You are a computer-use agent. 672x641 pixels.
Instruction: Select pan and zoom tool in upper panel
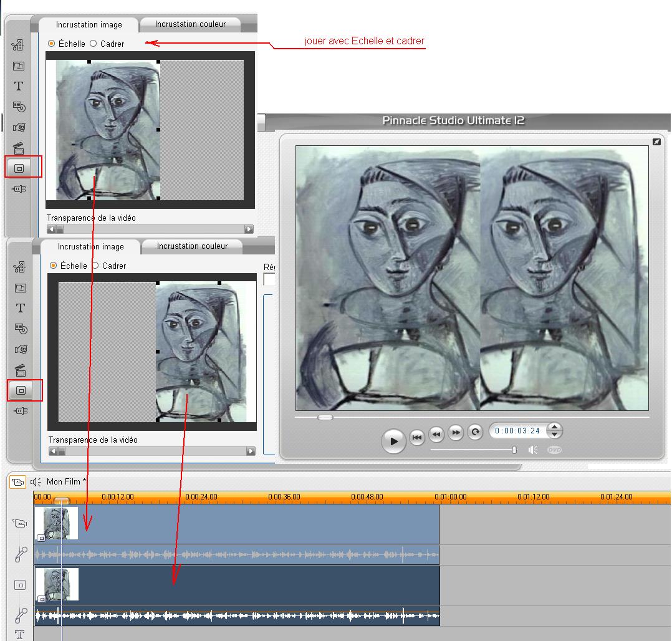pyautogui.click(x=19, y=65)
